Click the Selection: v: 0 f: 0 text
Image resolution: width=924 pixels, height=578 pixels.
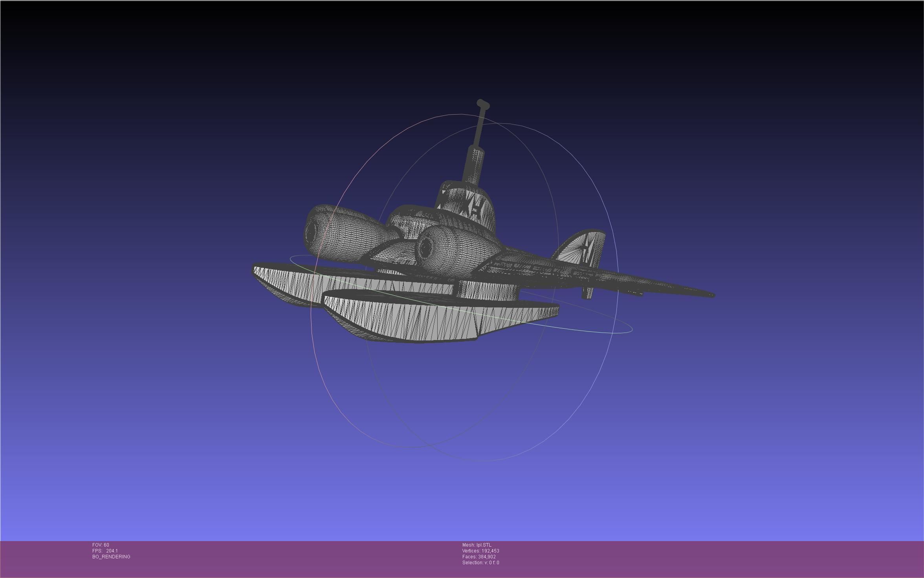point(480,563)
